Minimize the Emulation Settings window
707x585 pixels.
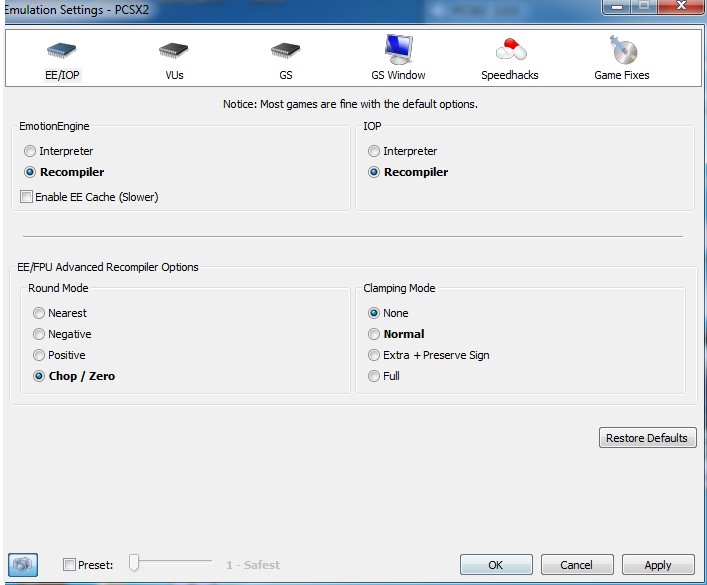[617, 6]
